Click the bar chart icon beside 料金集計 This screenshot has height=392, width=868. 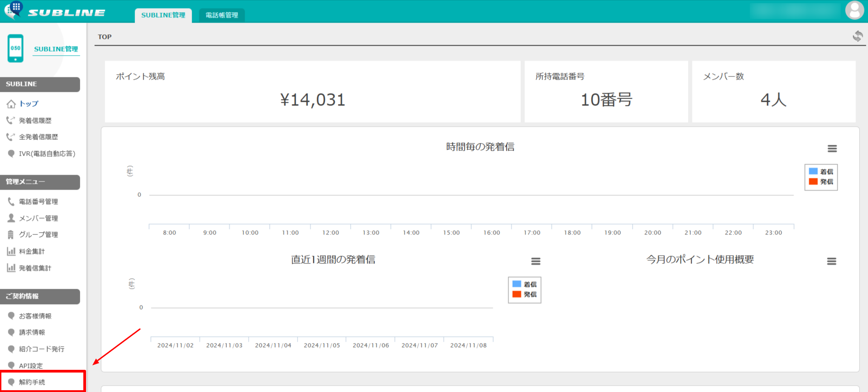click(11, 251)
